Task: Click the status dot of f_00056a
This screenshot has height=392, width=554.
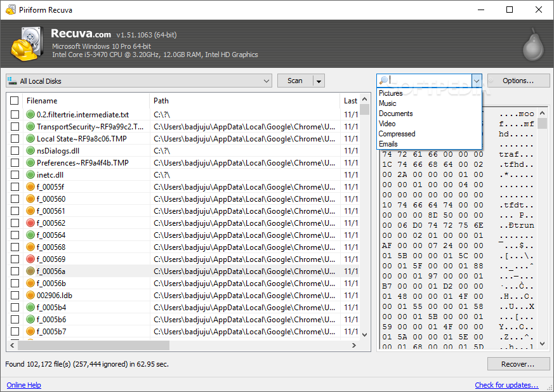Action: pos(30,271)
